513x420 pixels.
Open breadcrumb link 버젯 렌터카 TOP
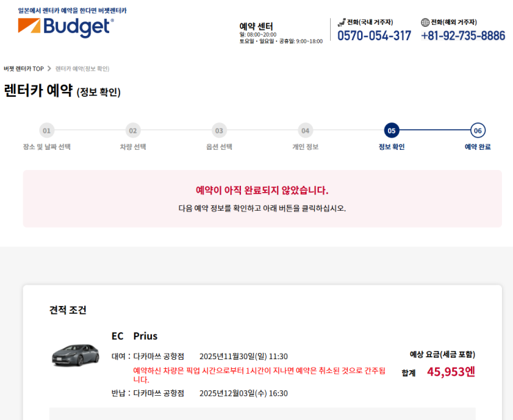coord(23,69)
